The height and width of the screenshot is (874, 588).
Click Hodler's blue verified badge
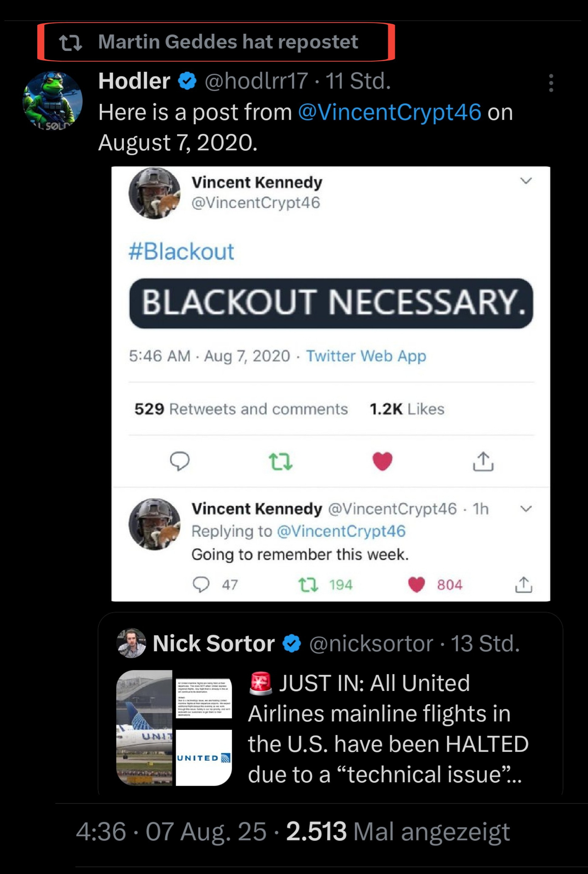[187, 81]
